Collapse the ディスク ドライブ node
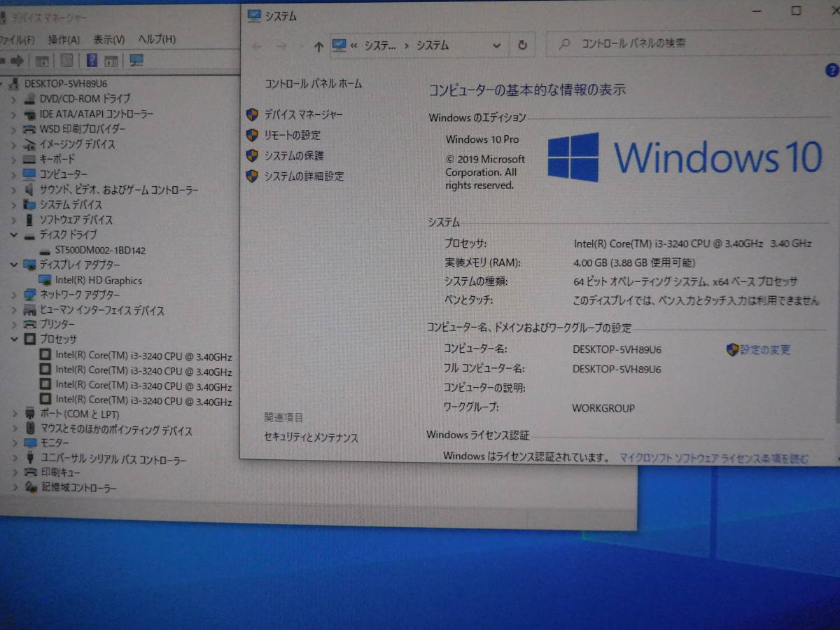 13,235
